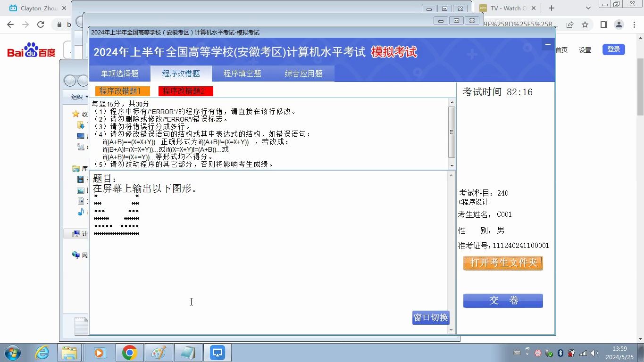Open the exam client taskbar icon
The height and width of the screenshot is (362, 644).
coord(217,353)
